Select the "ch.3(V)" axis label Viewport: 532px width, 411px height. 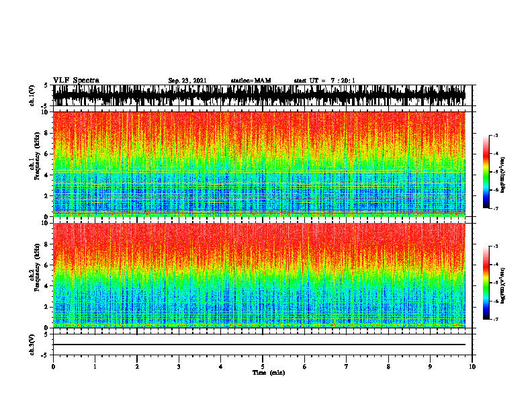32,345
